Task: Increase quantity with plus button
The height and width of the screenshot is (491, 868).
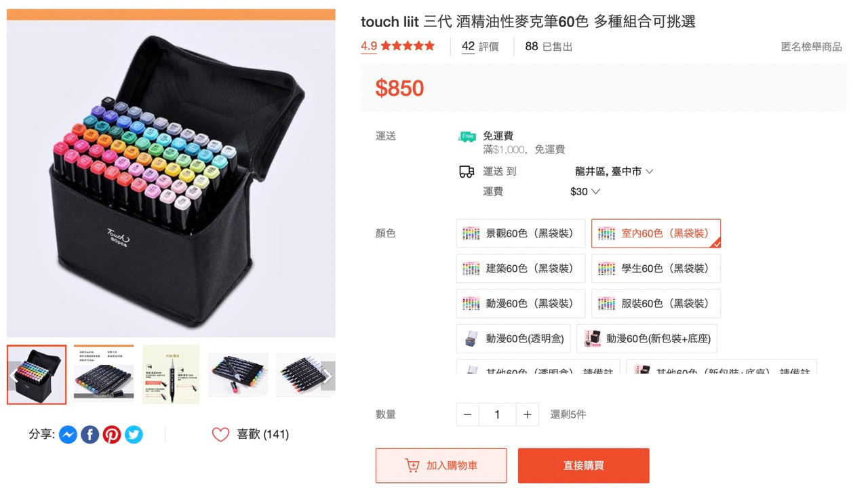Action: pyautogui.click(x=527, y=414)
